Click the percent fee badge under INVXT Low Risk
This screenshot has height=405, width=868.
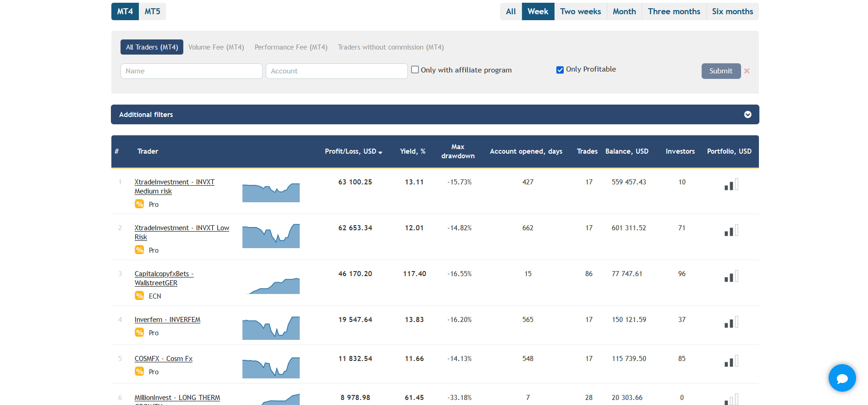139,250
